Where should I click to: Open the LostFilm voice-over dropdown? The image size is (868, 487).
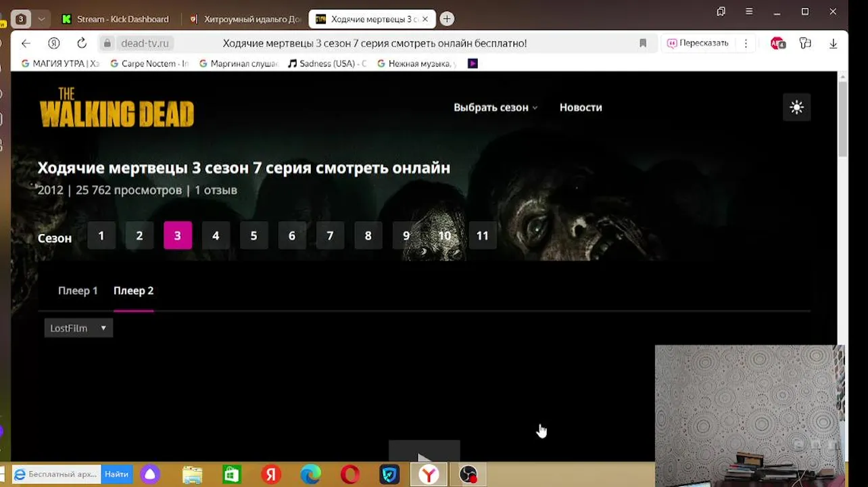tap(78, 328)
